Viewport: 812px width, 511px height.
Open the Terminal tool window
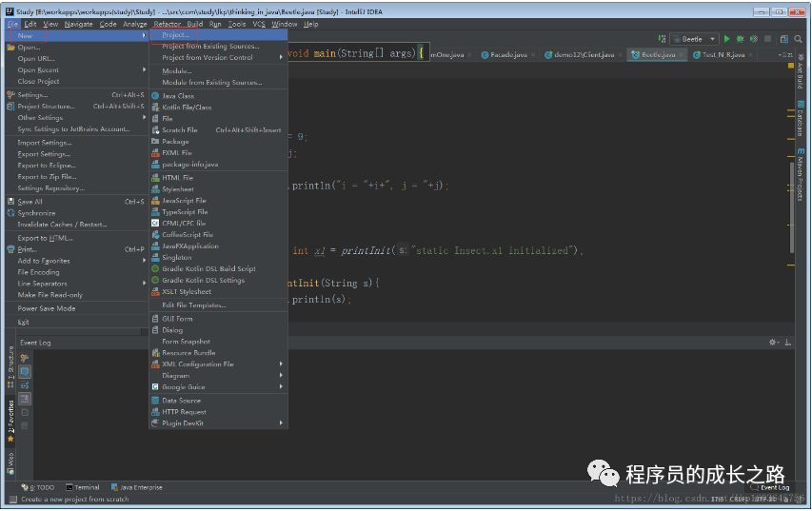click(x=82, y=487)
